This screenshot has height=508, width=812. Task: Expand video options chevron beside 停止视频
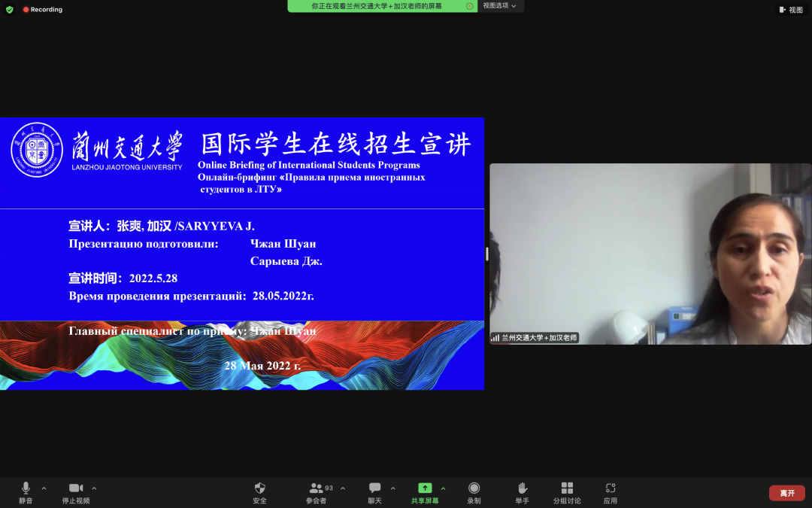[94, 488]
